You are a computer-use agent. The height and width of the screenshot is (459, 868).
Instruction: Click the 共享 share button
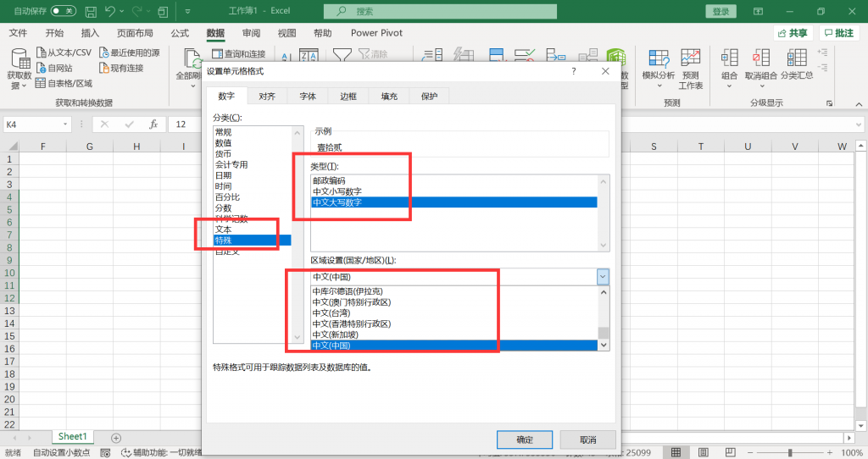[x=793, y=33]
